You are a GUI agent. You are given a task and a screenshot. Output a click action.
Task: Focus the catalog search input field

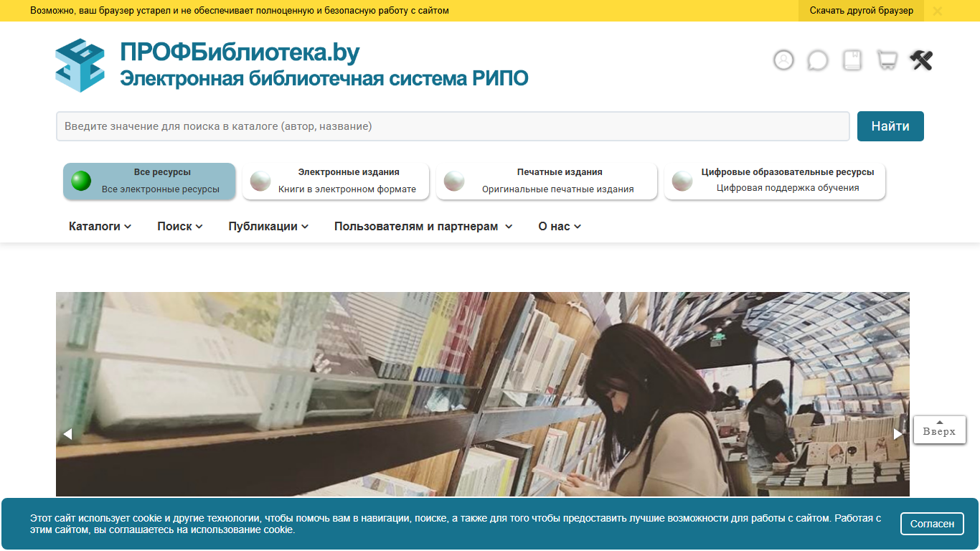point(453,126)
